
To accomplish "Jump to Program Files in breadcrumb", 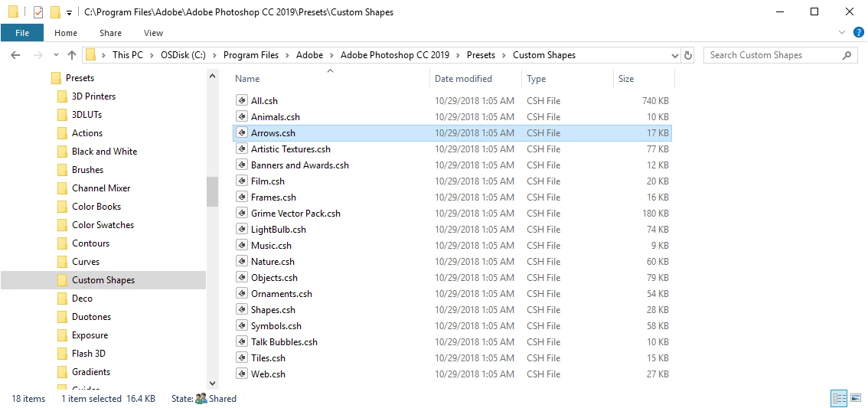I will [250, 55].
